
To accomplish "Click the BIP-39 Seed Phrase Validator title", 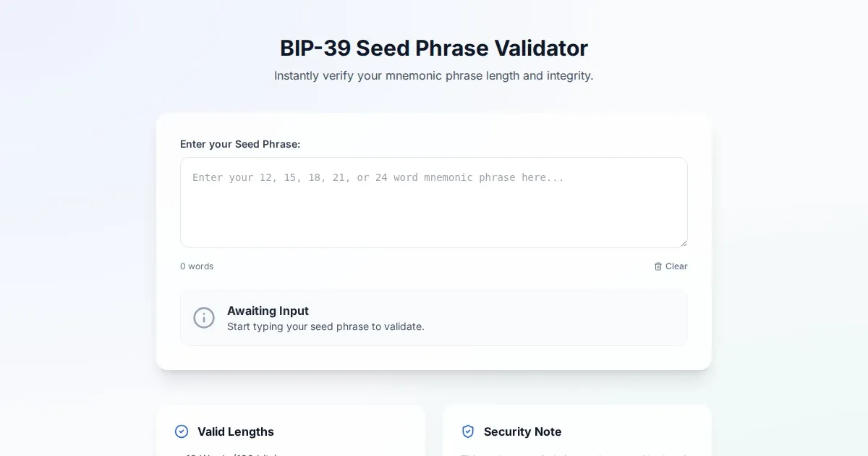I will (434, 48).
